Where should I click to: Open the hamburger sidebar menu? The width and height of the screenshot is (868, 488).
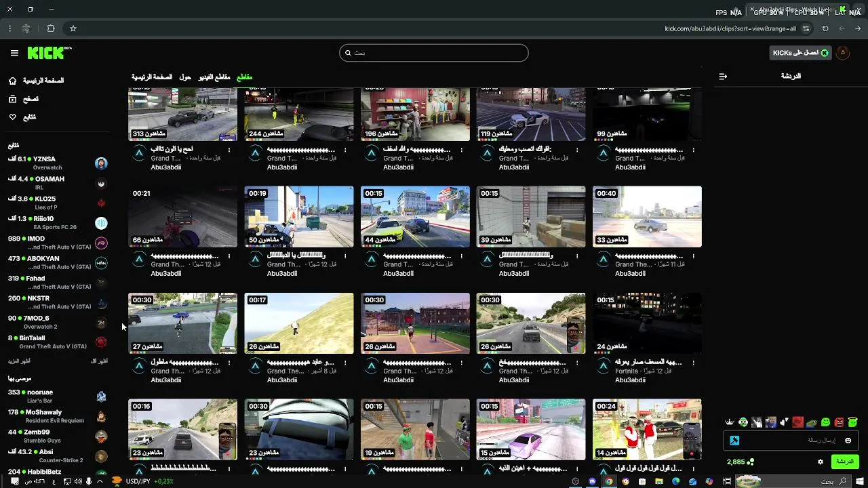click(14, 53)
